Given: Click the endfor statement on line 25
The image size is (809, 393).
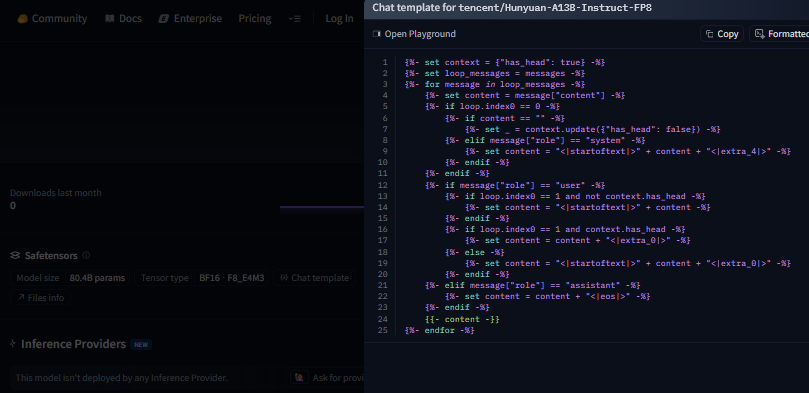Looking at the screenshot, I should click(x=440, y=331).
